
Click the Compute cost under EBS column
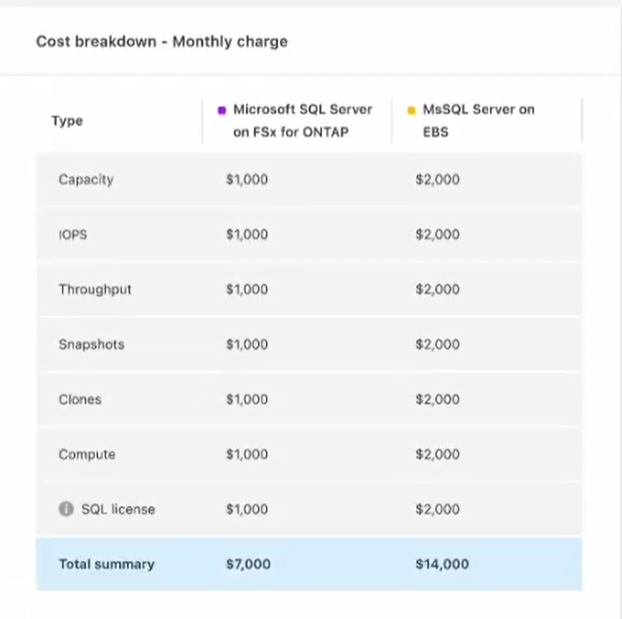click(437, 455)
